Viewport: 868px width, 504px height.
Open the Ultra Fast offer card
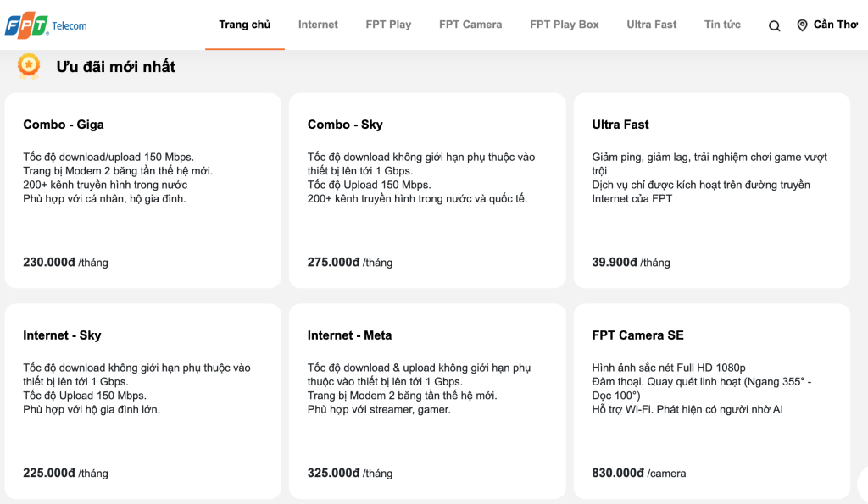point(712,191)
